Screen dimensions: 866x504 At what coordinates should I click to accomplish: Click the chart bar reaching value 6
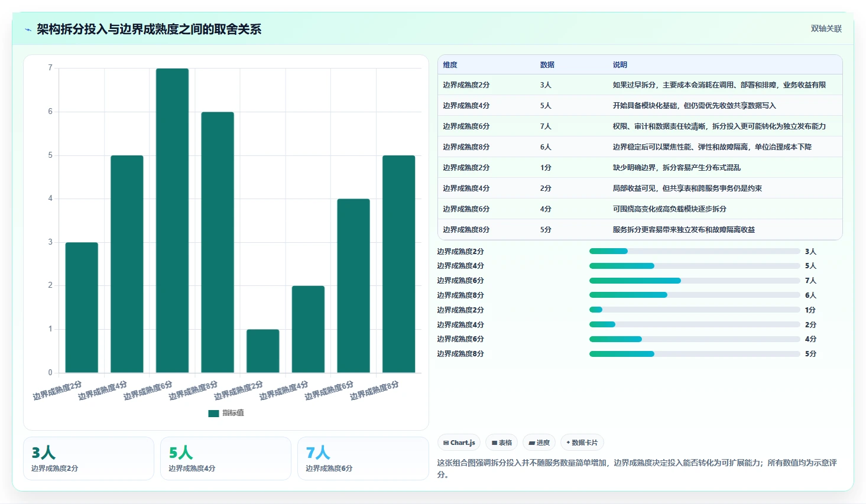[218, 242]
